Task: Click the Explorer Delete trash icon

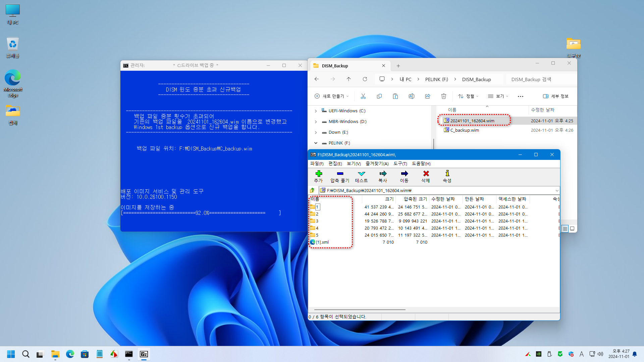Action: point(443,96)
